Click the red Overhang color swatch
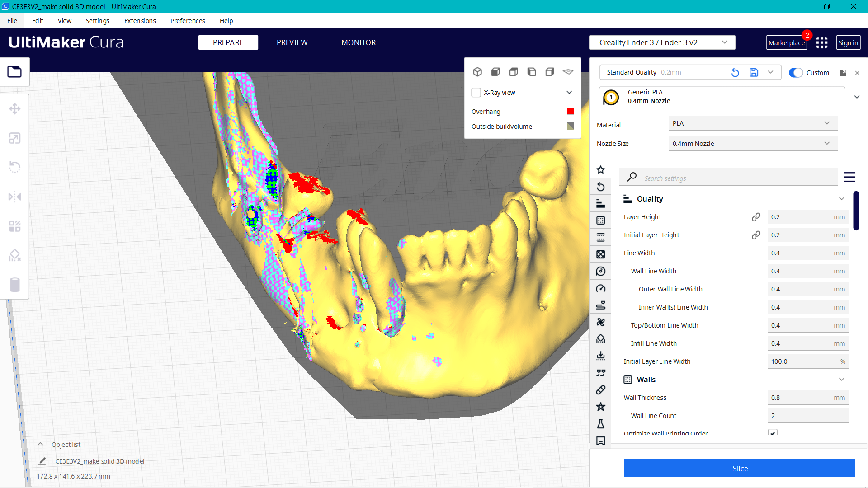 pyautogui.click(x=570, y=111)
